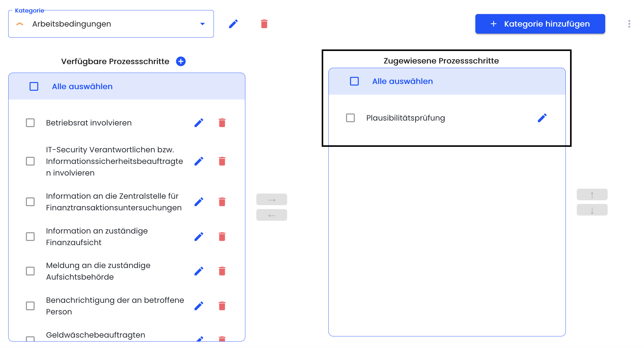The width and height of the screenshot is (644, 348).
Task: Select the Plausibilitätsprüfung checkbox
Action: [x=350, y=118]
